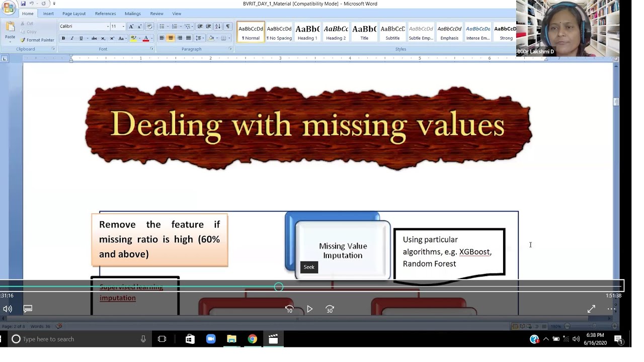Open Chrome on the taskbar

[253, 339]
